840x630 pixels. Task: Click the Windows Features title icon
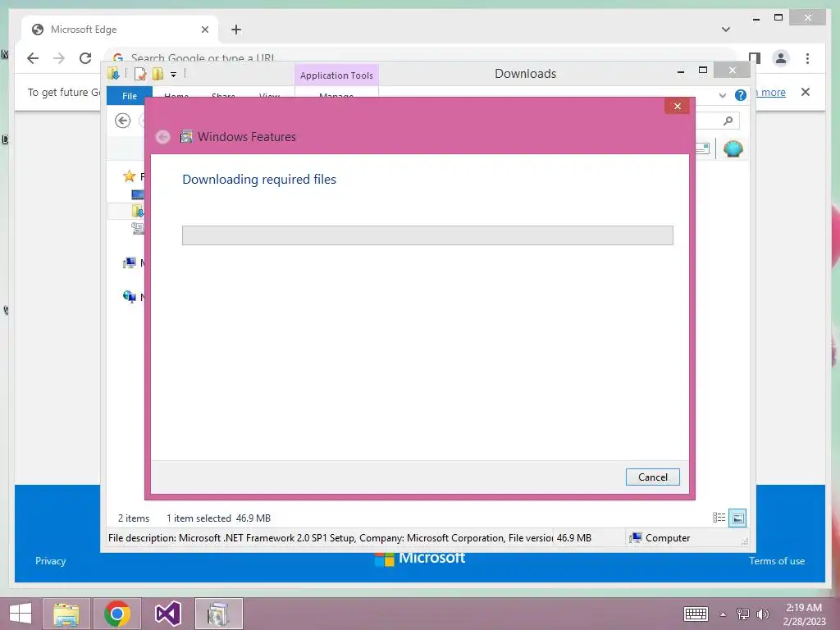[186, 137]
